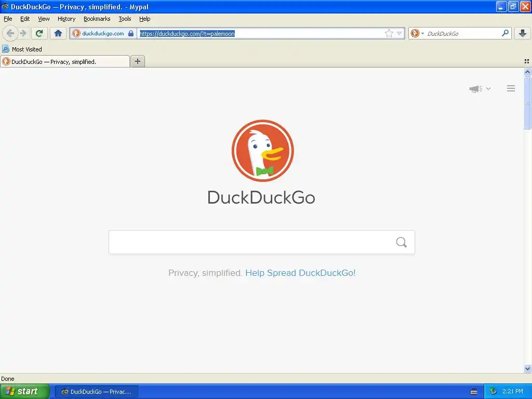Image resolution: width=532 pixels, height=399 pixels.
Task: Open the Help menu
Action: (x=145, y=19)
